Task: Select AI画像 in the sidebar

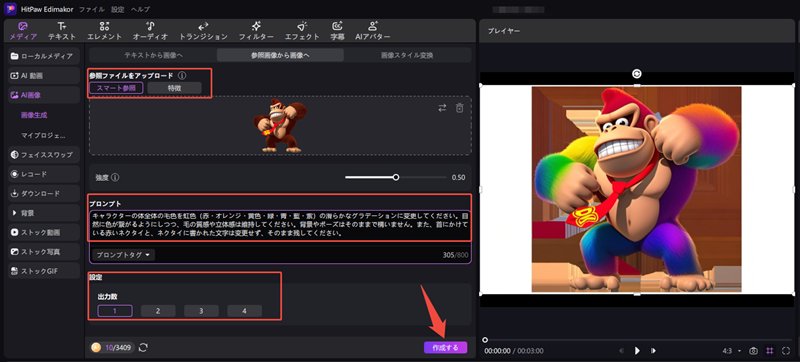Action: [43, 95]
